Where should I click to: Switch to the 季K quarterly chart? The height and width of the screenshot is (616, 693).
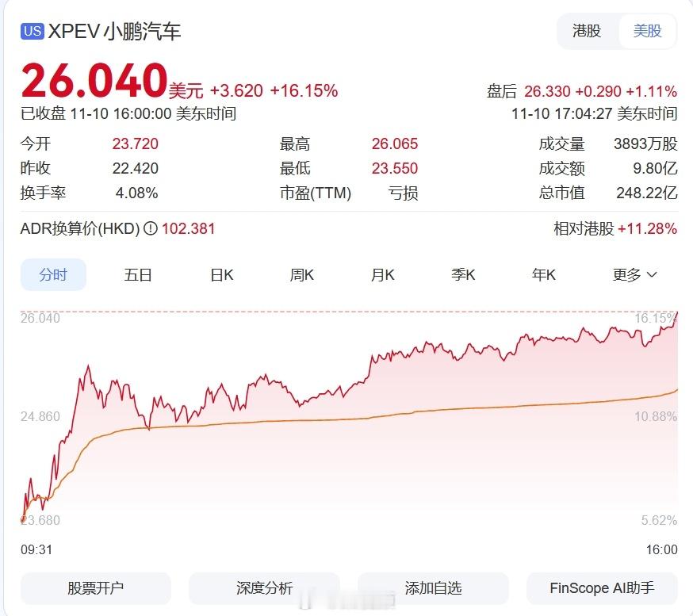tap(463, 274)
